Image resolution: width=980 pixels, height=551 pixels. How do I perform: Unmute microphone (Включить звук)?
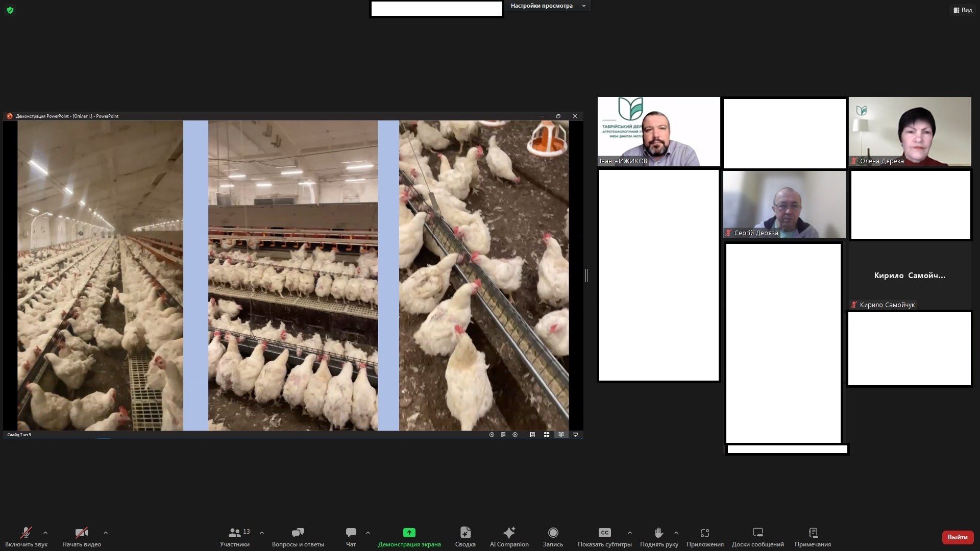[x=26, y=533]
